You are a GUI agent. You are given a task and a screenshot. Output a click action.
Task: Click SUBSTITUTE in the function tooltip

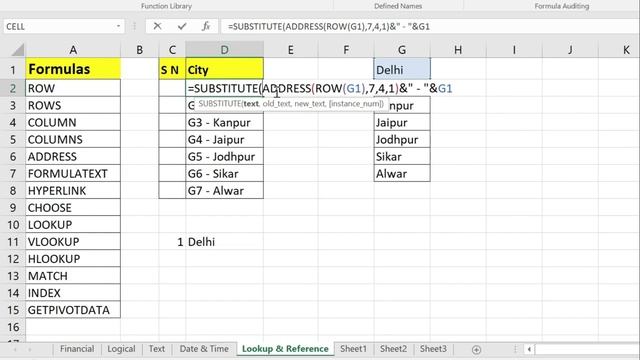220,104
